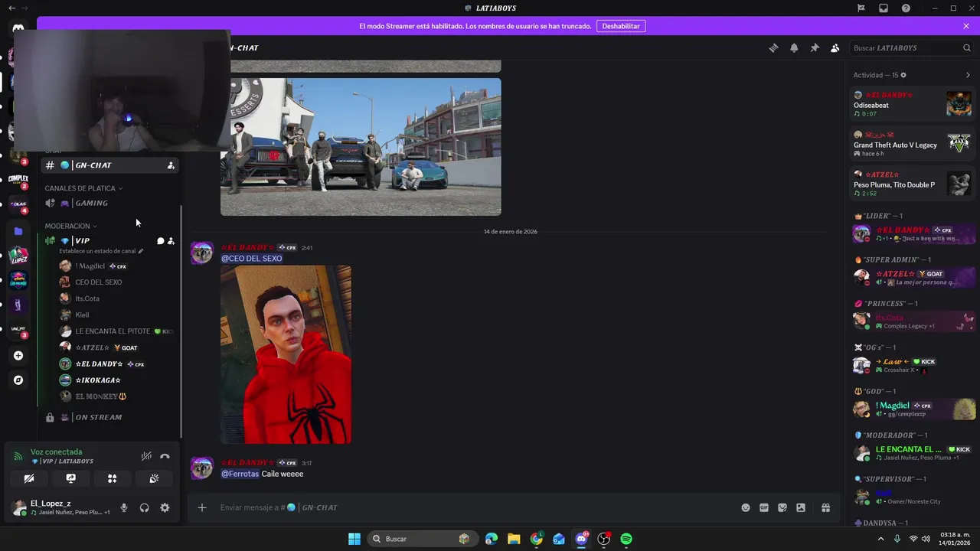This screenshot has height=551, width=980.
Task: Open the gift icon in message bar
Action: (x=825, y=507)
